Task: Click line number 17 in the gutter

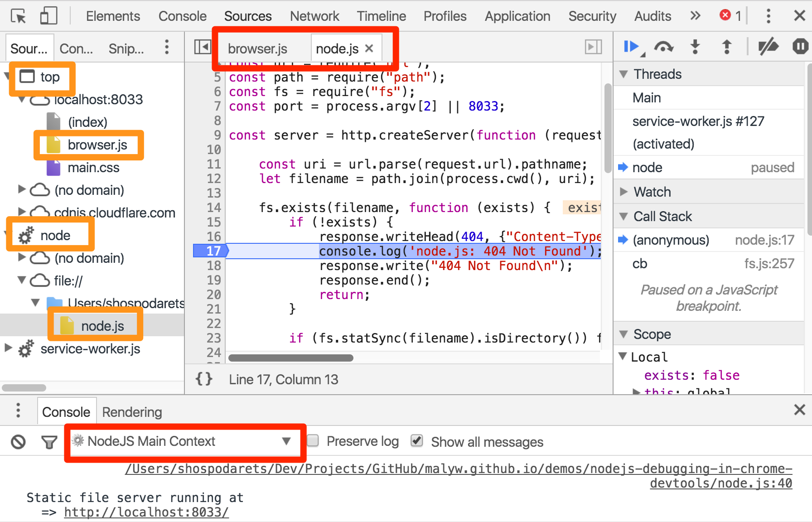Action: coord(213,251)
